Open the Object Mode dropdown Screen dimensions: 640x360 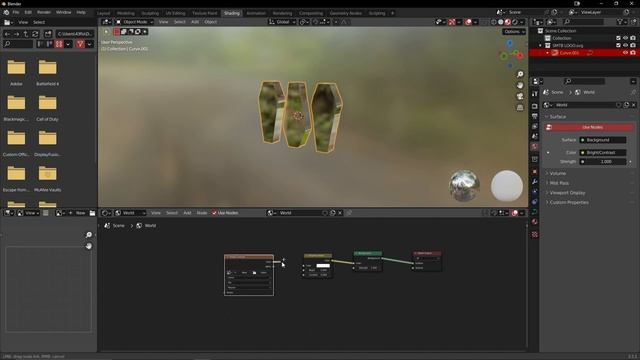pos(135,22)
